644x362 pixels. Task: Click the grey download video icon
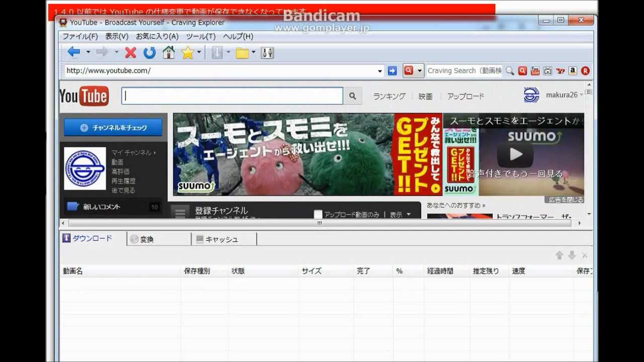(217, 52)
